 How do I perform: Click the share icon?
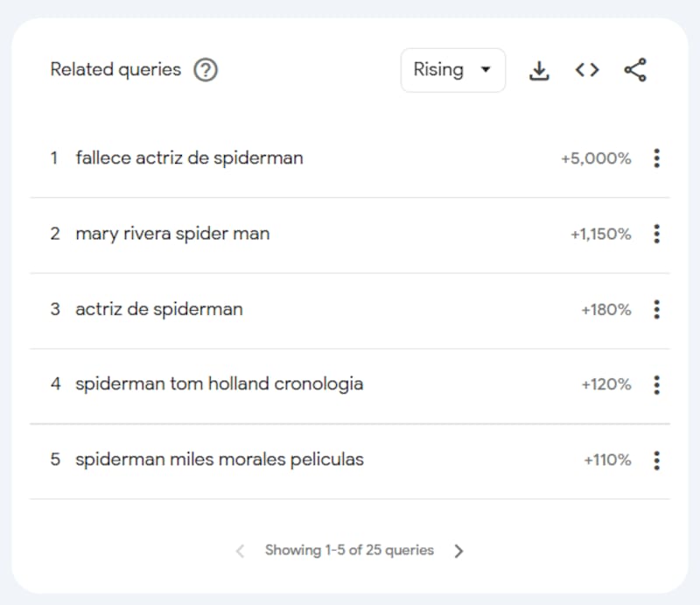point(635,70)
